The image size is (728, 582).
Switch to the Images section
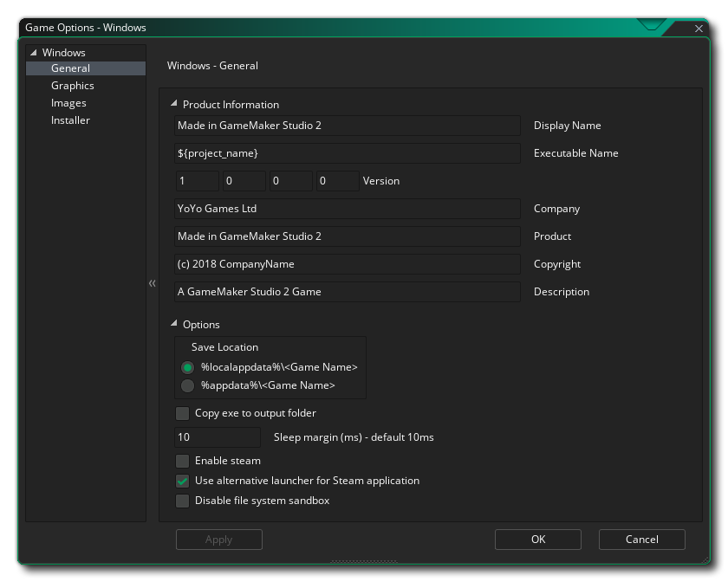[69, 102]
